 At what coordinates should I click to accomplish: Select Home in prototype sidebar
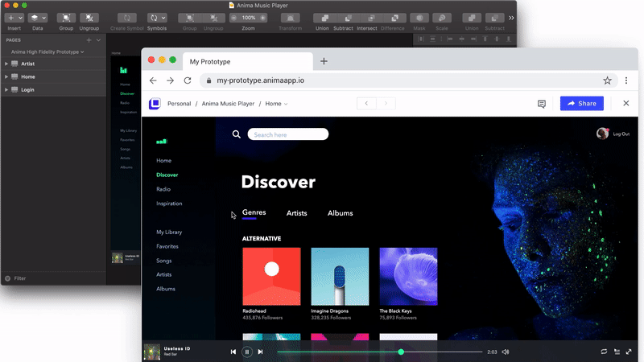[164, 160]
